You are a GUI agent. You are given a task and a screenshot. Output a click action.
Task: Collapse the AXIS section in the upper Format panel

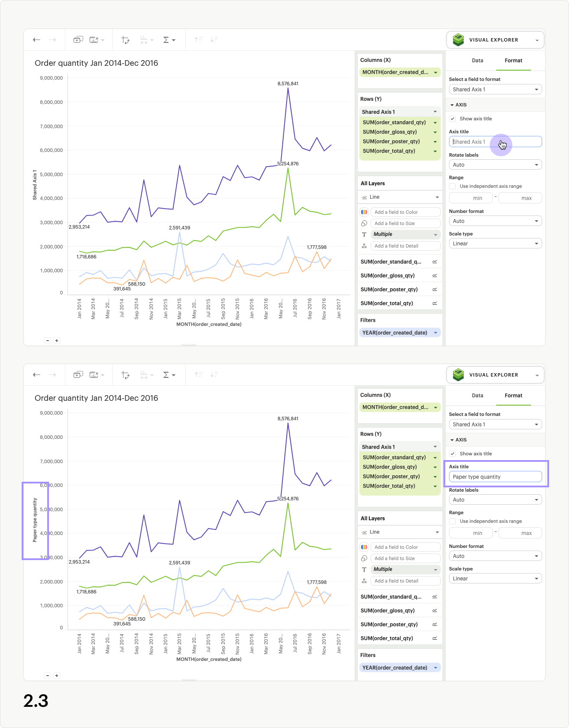[x=452, y=105]
